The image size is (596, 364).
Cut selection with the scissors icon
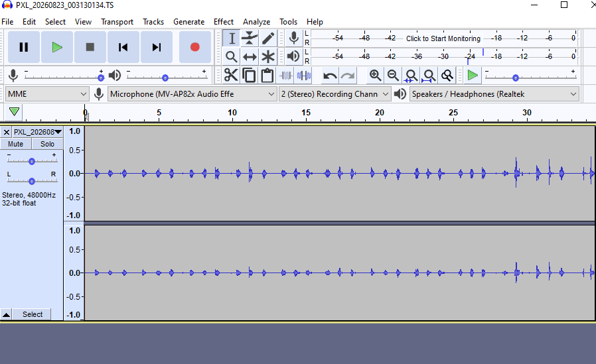click(231, 75)
